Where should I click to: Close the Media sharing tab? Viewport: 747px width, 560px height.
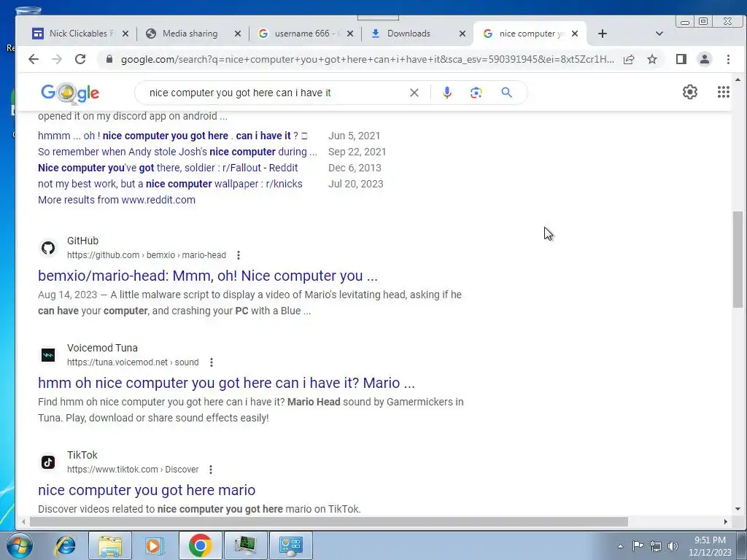(x=238, y=34)
